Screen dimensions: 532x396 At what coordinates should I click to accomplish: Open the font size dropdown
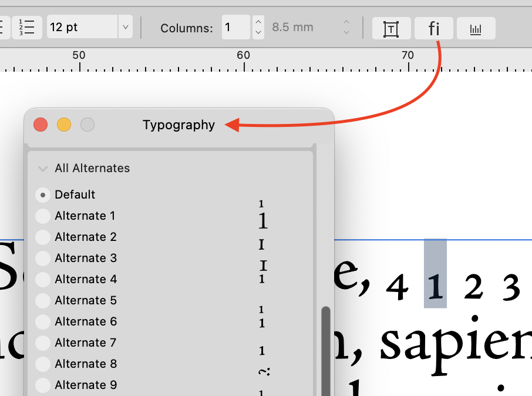point(125,26)
